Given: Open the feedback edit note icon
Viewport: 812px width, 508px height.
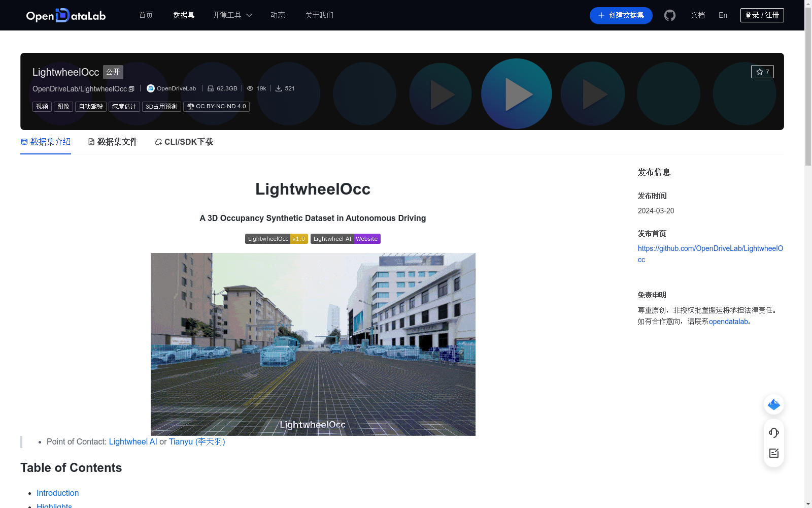Looking at the screenshot, I should click(774, 453).
